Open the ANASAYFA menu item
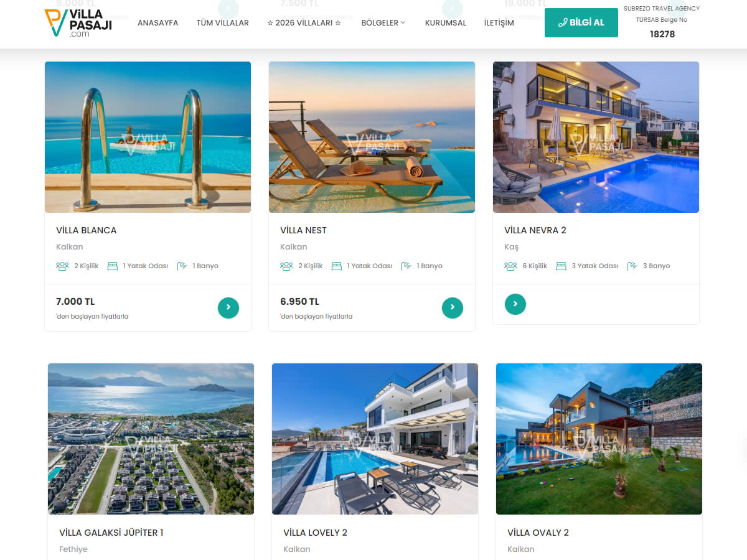This screenshot has height=560, width=747. (158, 23)
